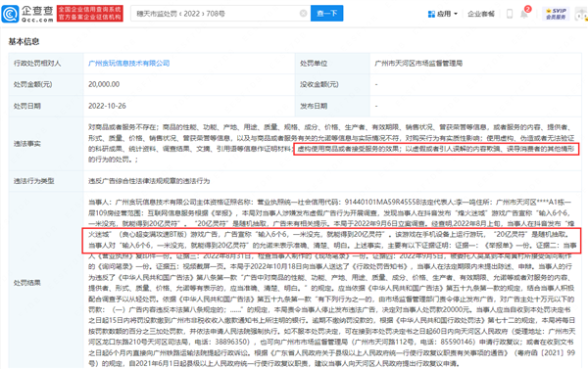Clear the search box with the X icon

[303, 14]
